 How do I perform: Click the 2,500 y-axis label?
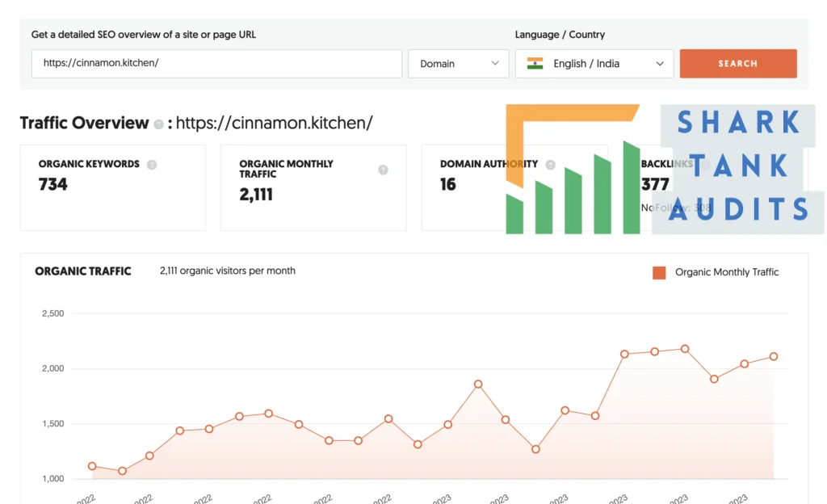[x=52, y=313]
